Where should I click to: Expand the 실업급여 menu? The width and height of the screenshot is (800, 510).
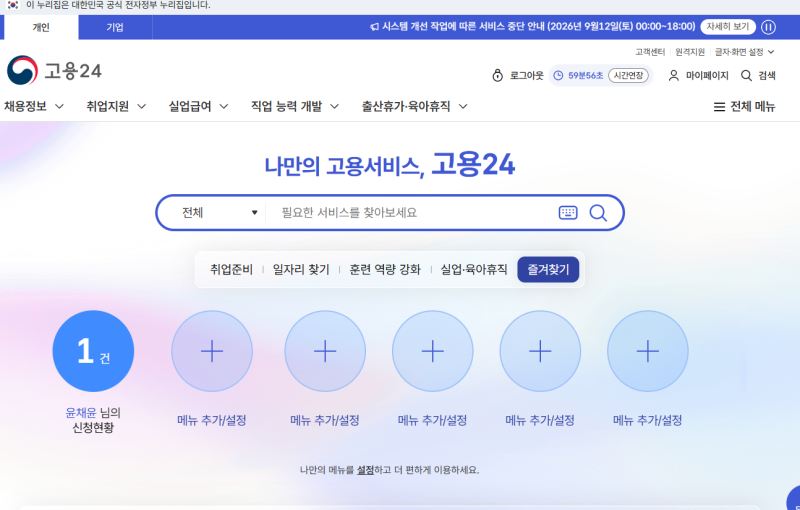[x=198, y=106]
